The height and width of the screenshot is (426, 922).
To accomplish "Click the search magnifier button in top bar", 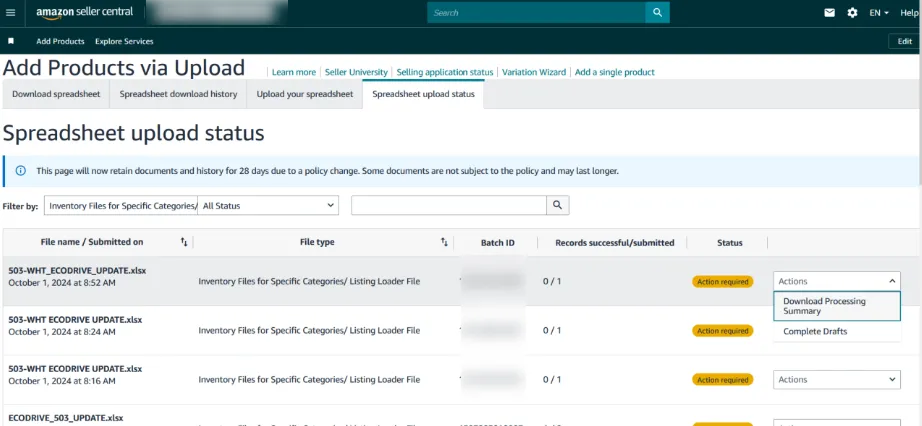I will (657, 13).
